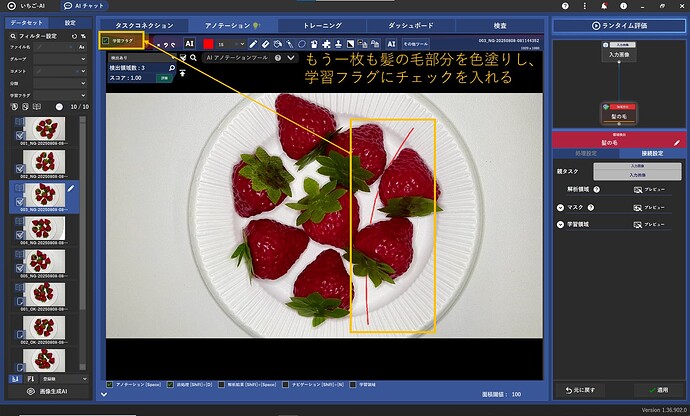Select the eyedropper tool

coord(290,44)
